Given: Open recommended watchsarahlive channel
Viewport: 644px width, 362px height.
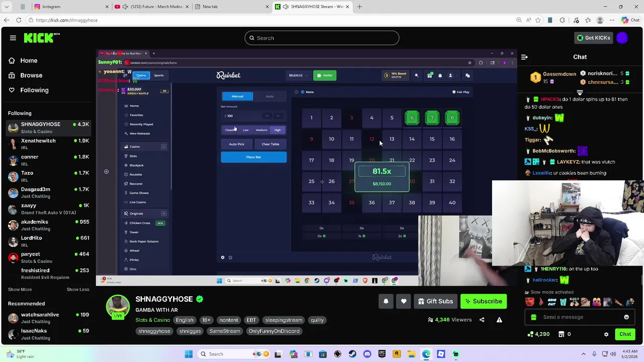Looking at the screenshot, I should tap(48, 318).
